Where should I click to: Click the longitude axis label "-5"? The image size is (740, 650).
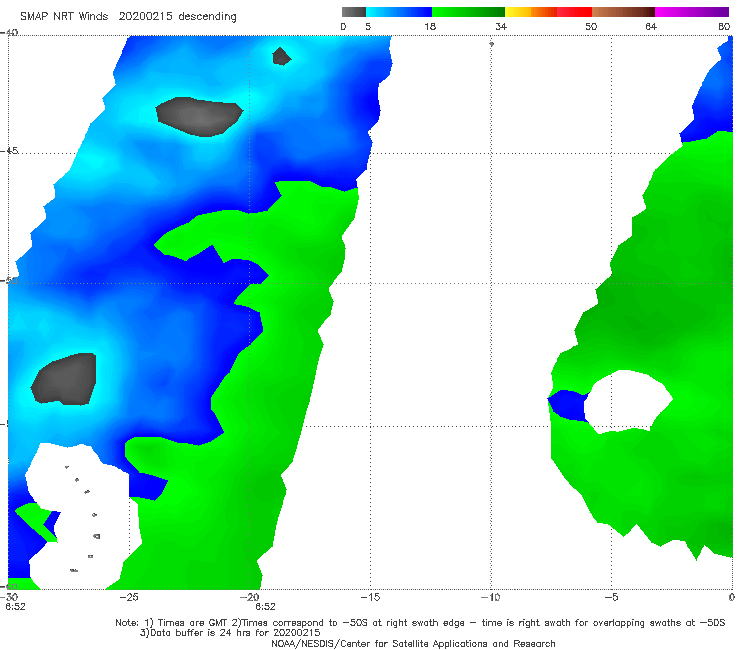(x=611, y=597)
